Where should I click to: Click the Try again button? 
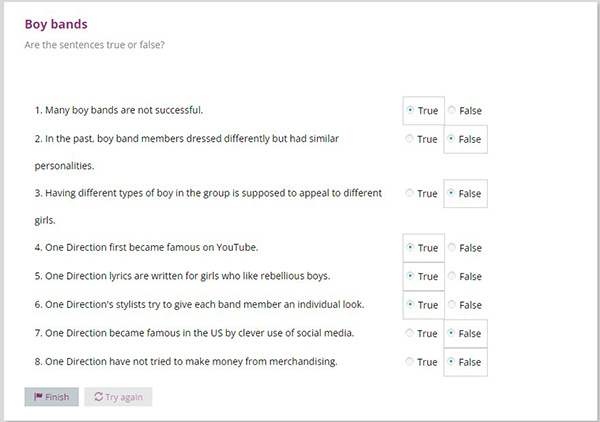pos(118,397)
